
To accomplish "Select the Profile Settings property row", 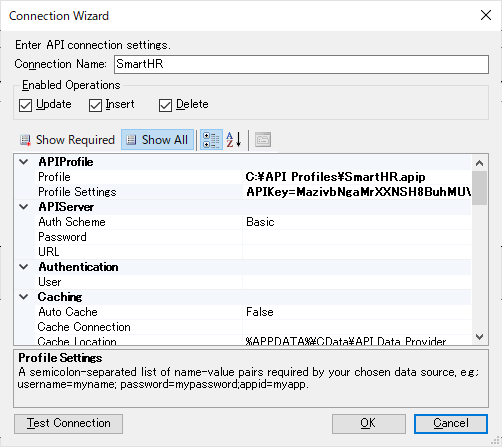I will [x=253, y=192].
